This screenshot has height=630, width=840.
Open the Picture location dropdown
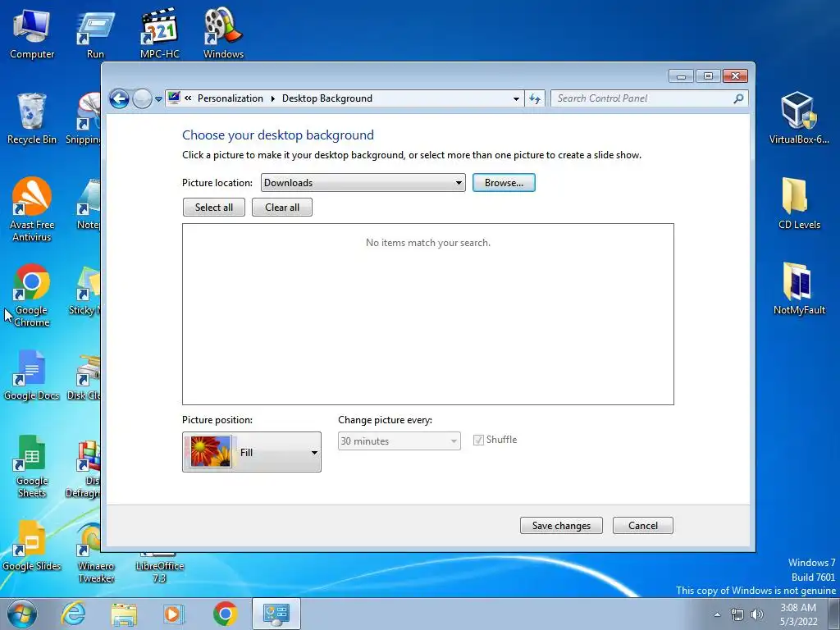(x=363, y=183)
